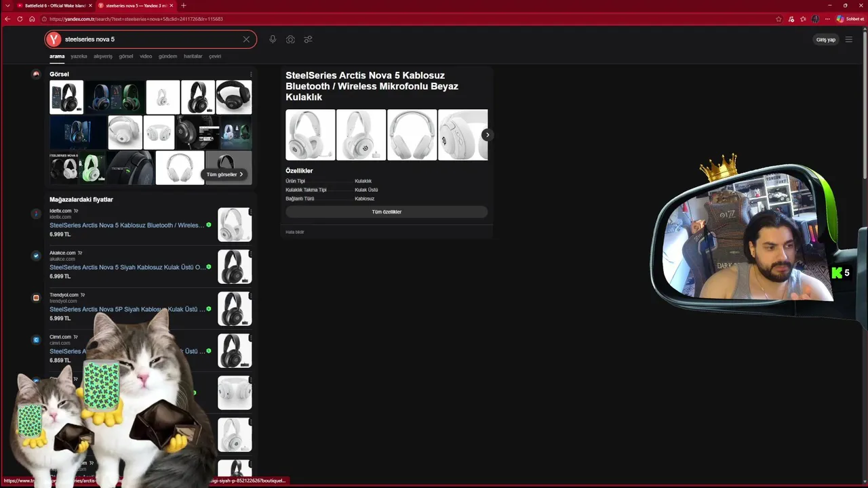
Task: Click the Trendyol.com store name
Action: pos(64,295)
